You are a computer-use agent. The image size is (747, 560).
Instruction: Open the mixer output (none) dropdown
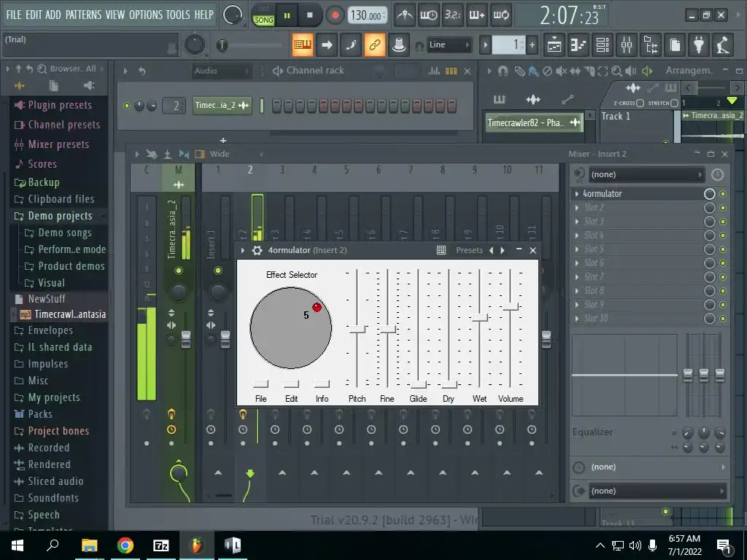tap(657, 491)
